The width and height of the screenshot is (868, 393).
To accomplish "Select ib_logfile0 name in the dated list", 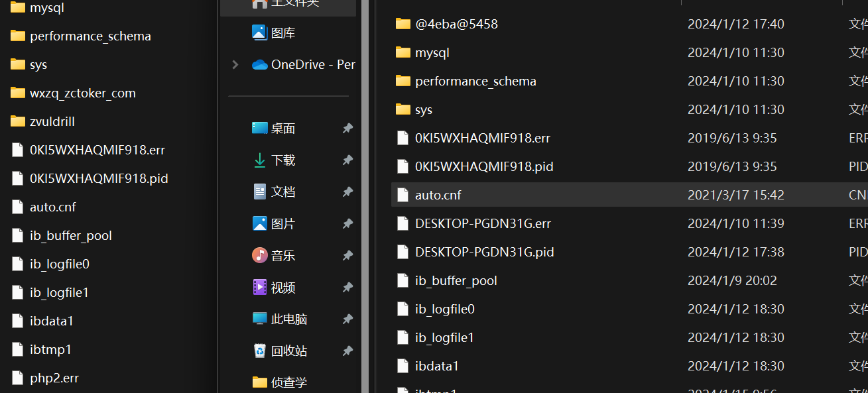I will coord(445,309).
